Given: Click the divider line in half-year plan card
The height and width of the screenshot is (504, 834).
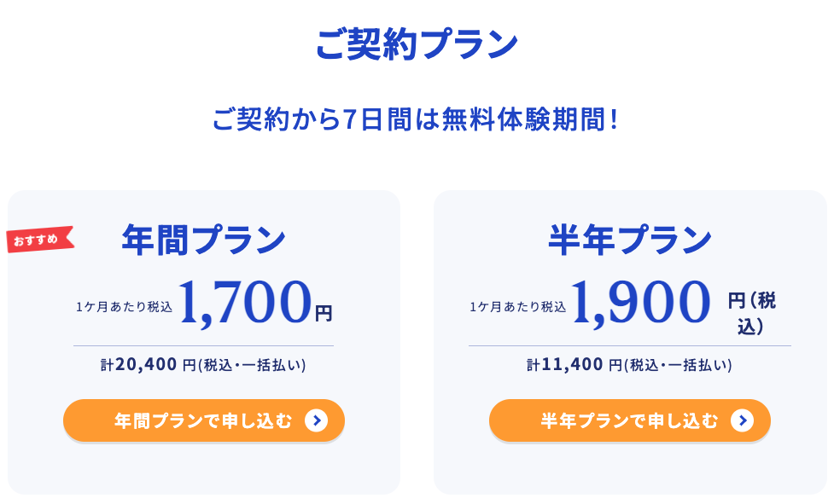Looking at the screenshot, I should (x=630, y=345).
